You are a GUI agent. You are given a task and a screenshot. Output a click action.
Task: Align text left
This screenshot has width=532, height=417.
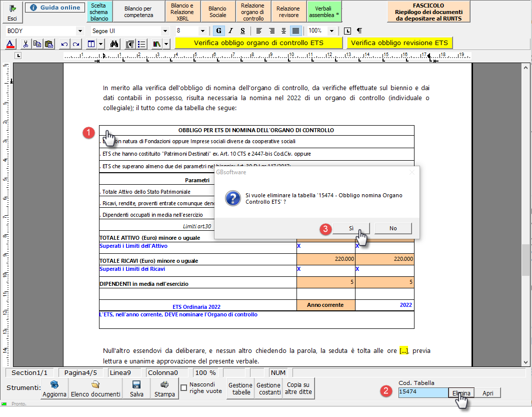[x=259, y=31]
